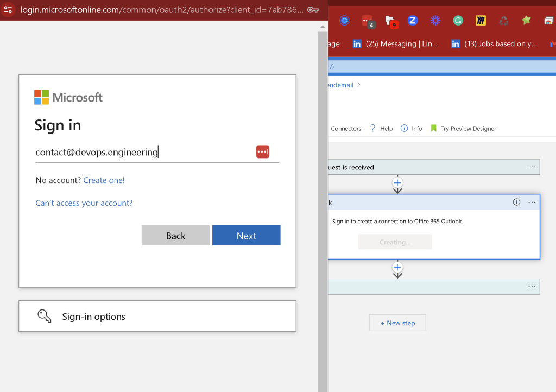Open the blue C browser extension
This screenshot has width=556, height=392.
pyautogui.click(x=344, y=21)
